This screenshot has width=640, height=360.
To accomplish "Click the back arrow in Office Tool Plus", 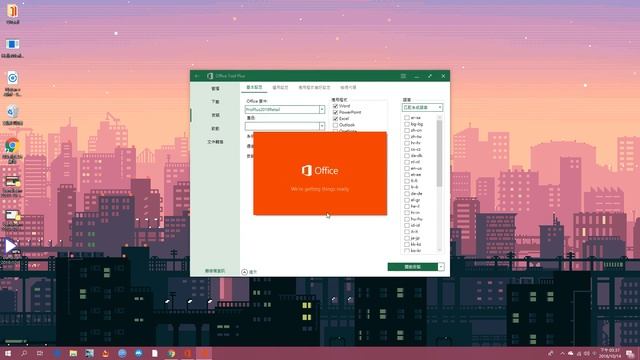I will coord(198,76).
